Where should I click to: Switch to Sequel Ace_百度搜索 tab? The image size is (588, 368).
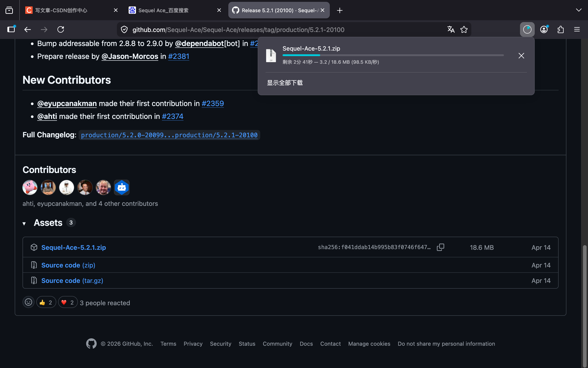pos(175,10)
